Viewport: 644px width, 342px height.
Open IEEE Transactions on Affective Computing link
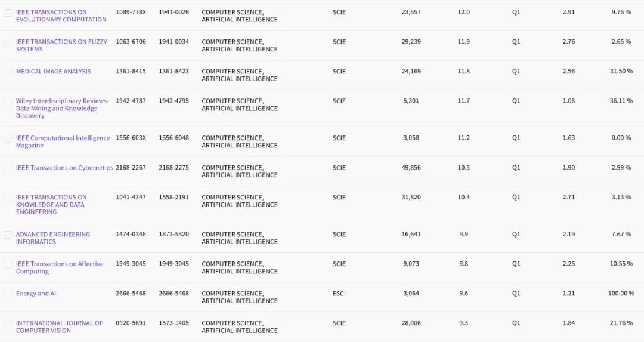(x=60, y=267)
